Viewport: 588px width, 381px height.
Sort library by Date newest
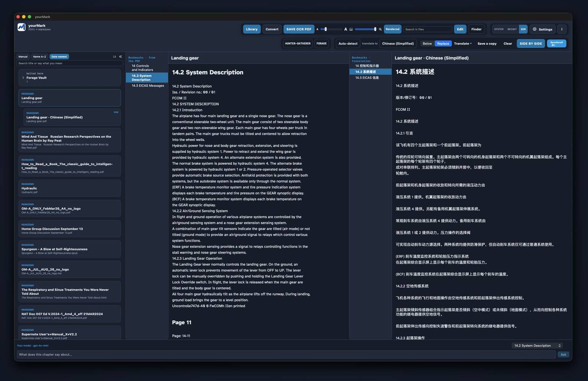[x=59, y=57]
